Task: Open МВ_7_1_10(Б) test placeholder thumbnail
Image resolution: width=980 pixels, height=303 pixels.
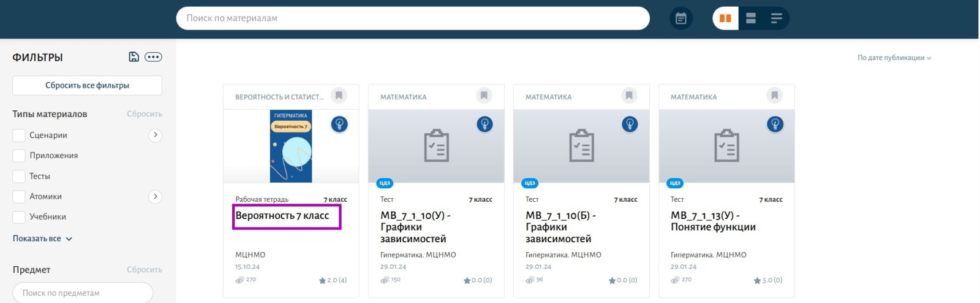Action: 581,146
